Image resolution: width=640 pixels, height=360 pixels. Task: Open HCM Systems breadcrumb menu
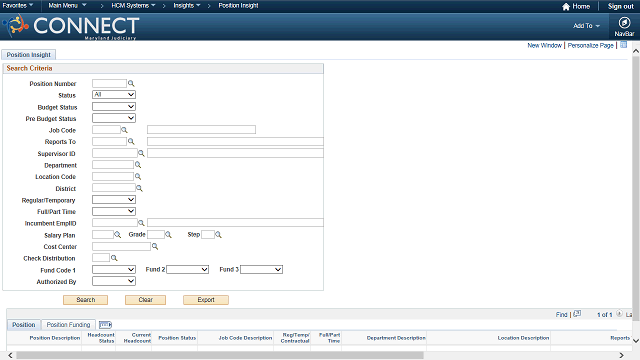point(133,6)
